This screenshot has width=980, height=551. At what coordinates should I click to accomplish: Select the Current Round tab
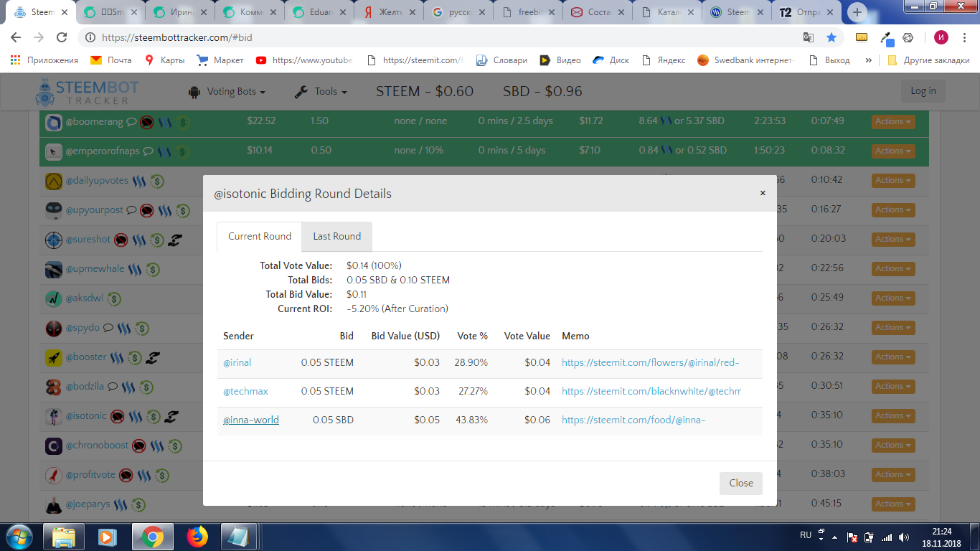tap(260, 236)
